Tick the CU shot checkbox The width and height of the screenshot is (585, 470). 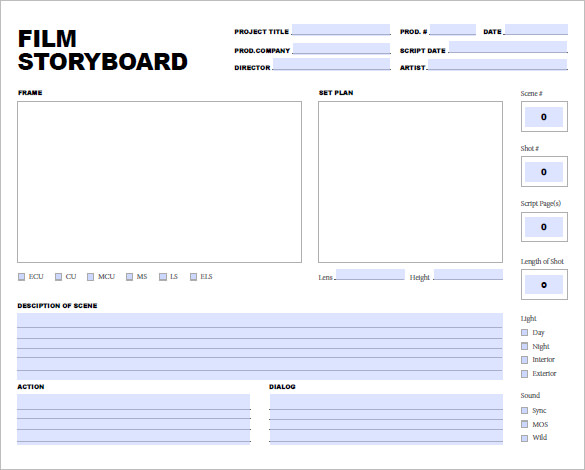tap(58, 277)
